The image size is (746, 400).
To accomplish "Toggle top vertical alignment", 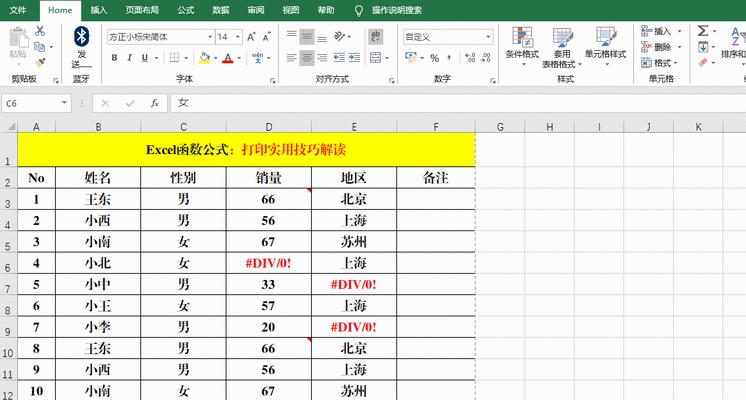I will (292, 37).
